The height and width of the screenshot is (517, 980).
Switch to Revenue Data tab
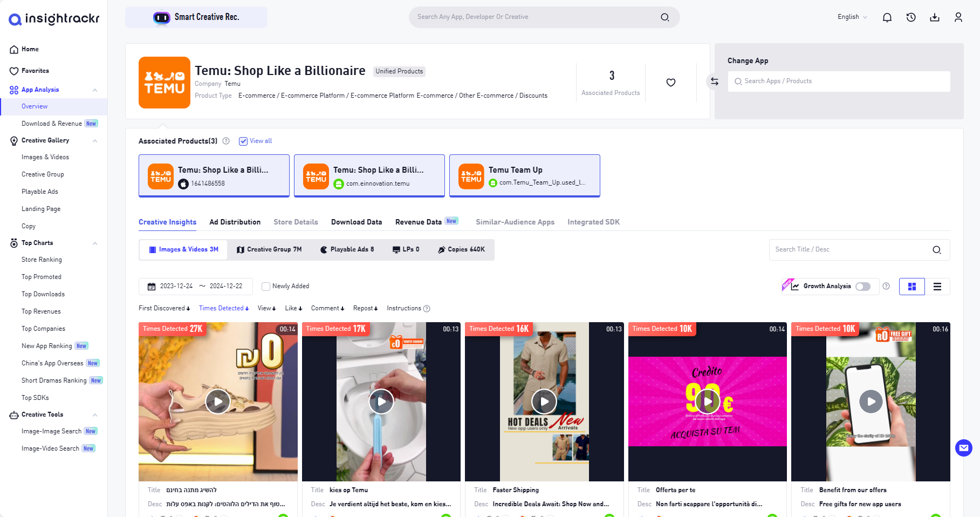[419, 222]
